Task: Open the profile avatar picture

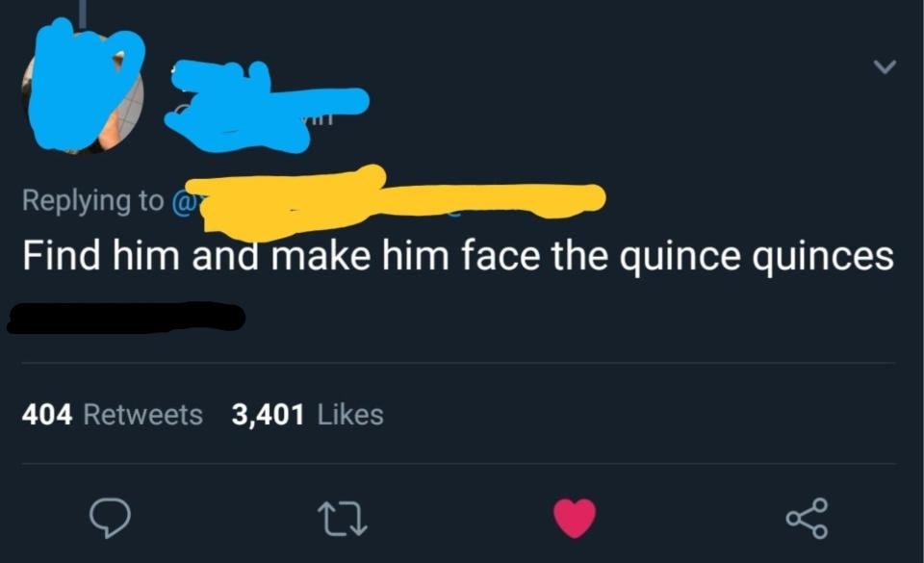Action: 82,91
